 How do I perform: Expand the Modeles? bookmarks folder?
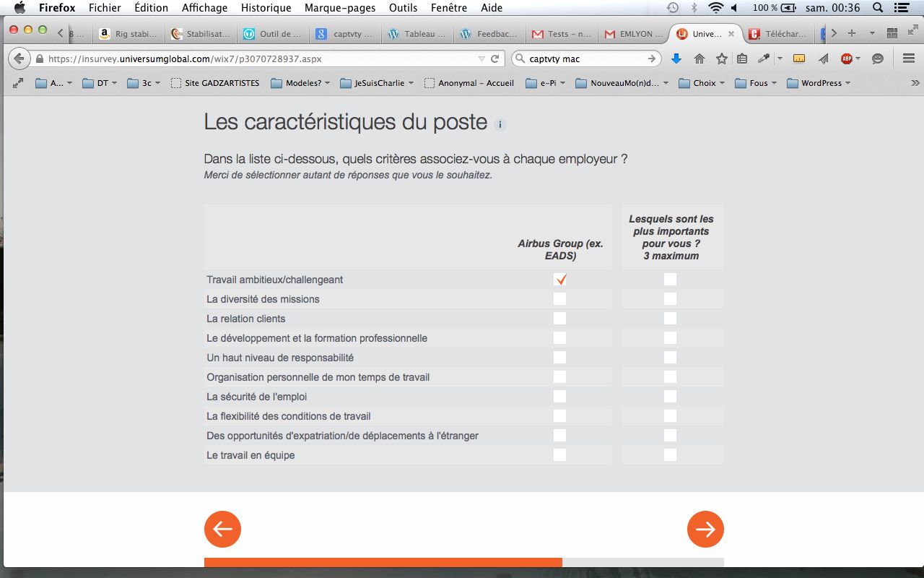coord(301,83)
